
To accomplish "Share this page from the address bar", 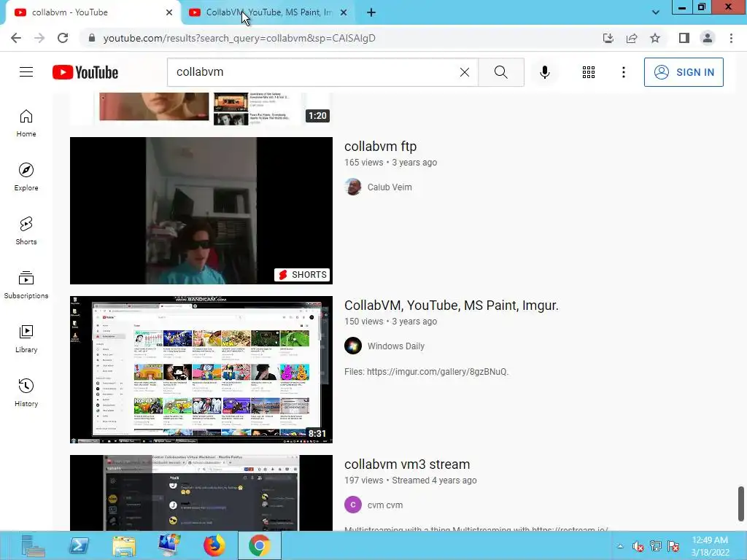I will pos(632,38).
